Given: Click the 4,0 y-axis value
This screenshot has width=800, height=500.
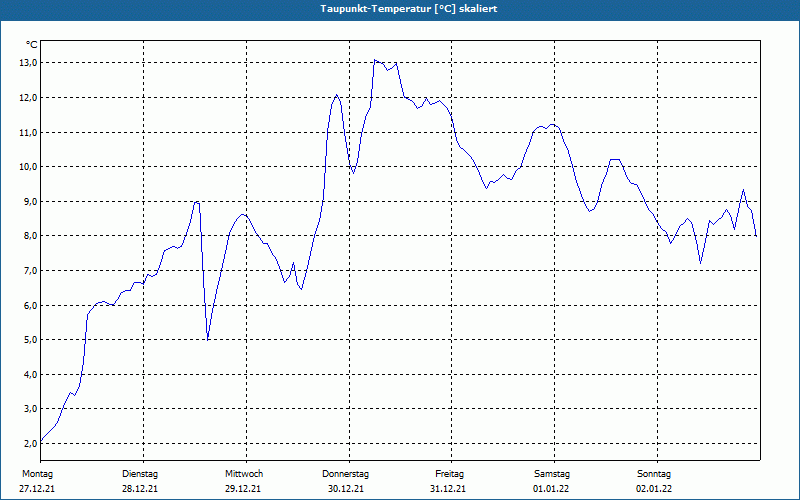Looking at the screenshot, I should pos(31,374).
